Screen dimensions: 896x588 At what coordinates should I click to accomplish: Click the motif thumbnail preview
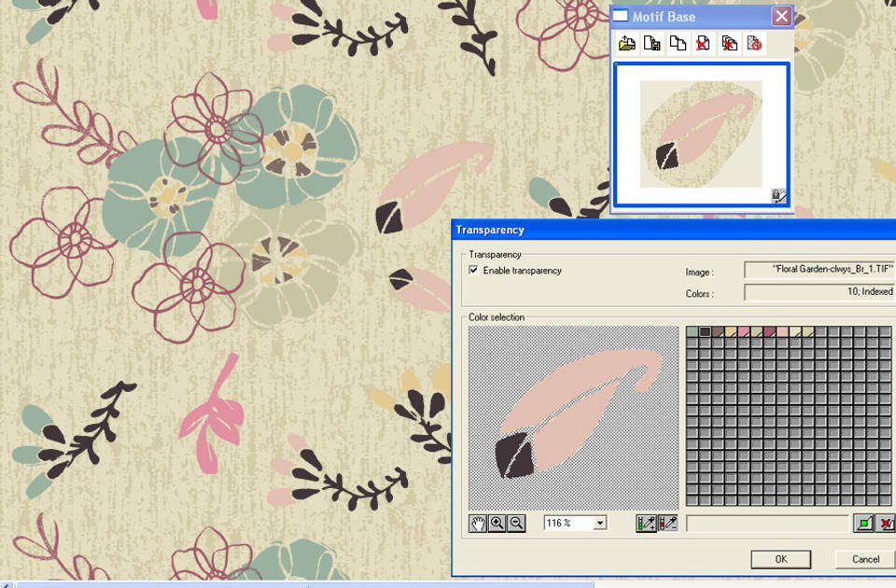click(x=698, y=133)
